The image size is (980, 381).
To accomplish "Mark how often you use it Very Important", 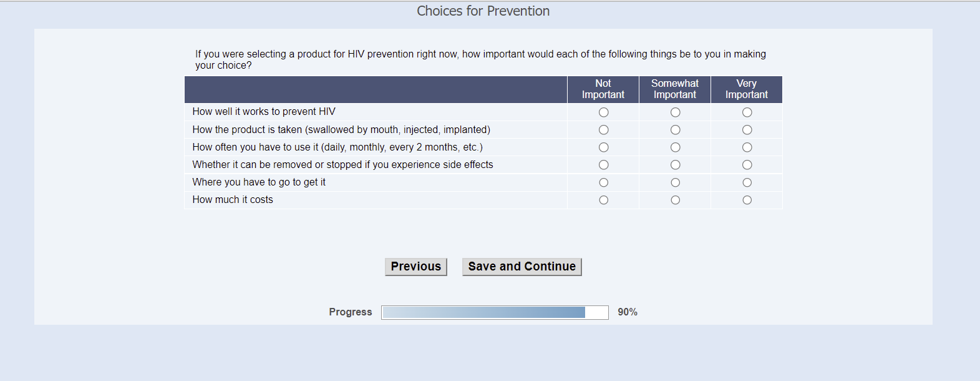I will (x=747, y=147).
